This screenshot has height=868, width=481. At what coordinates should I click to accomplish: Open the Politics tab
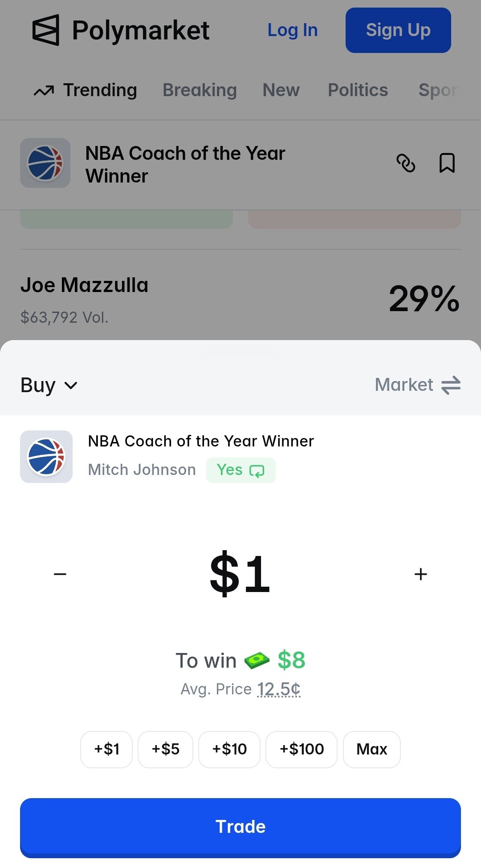358,90
